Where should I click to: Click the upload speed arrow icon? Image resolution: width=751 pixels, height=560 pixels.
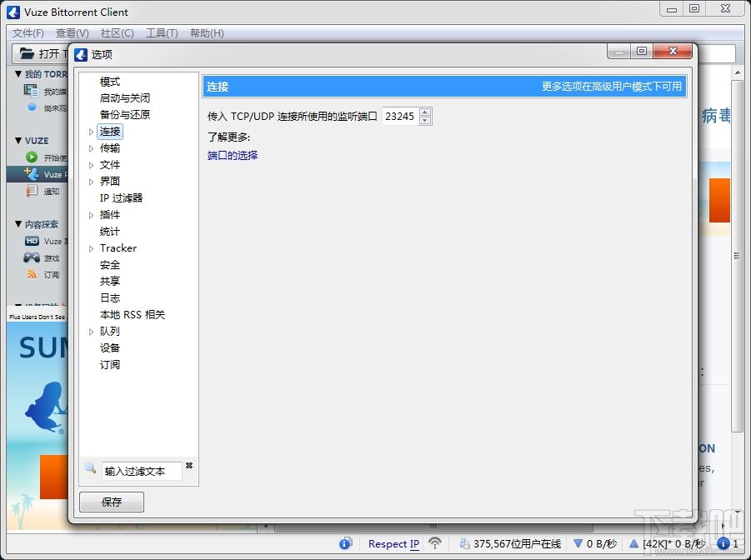coord(633,543)
